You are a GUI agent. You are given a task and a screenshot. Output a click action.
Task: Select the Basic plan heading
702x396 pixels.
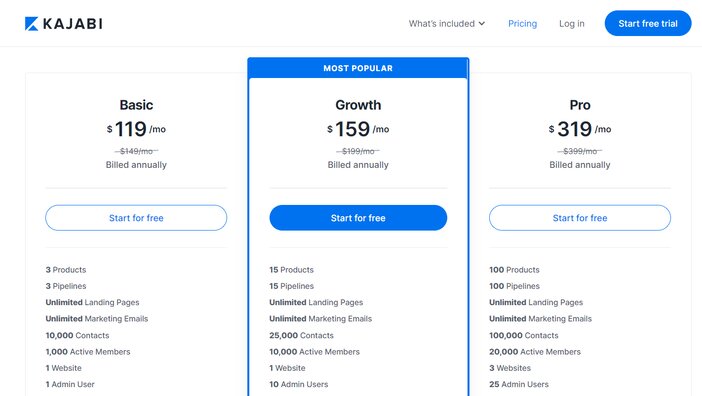(136, 105)
